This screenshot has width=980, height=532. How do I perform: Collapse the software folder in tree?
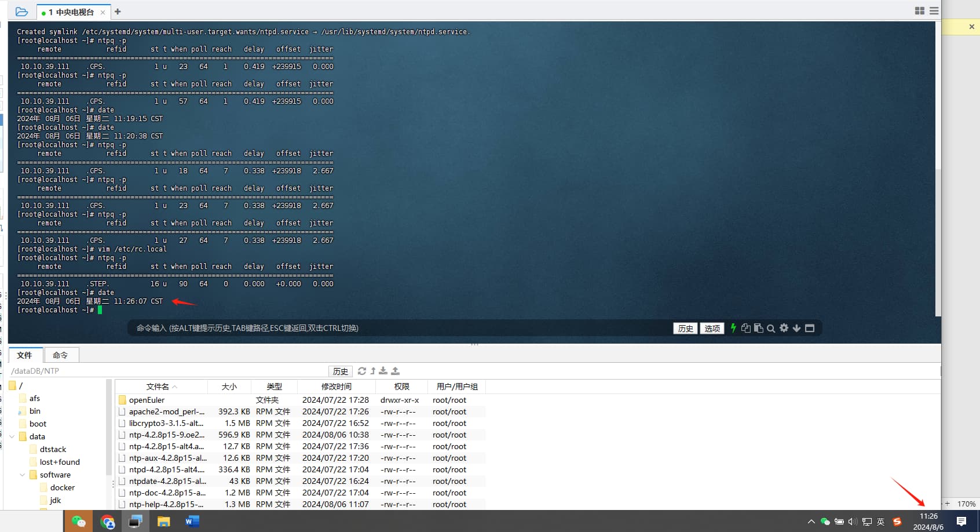click(x=23, y=475)
